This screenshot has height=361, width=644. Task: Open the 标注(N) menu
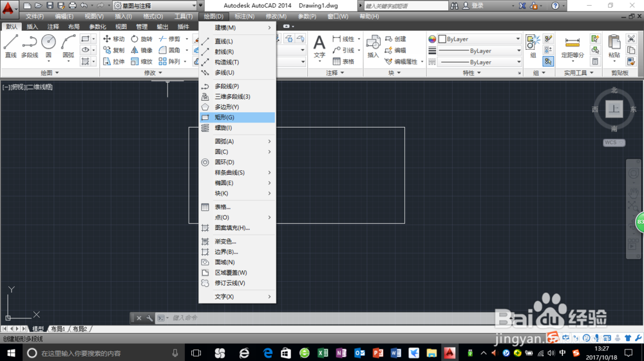[244, 17]
